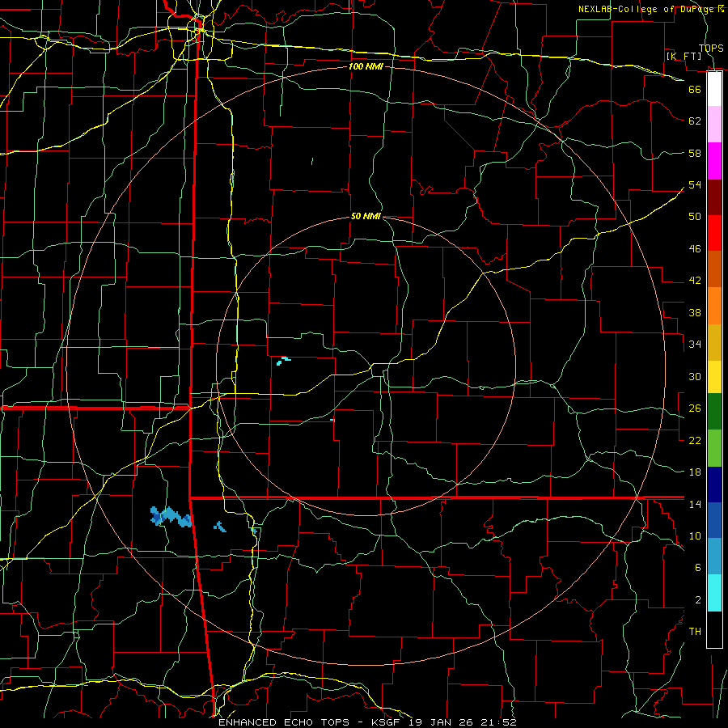
Task: Click the navy 22 kft legend swatch
Action: click(714, 485)
